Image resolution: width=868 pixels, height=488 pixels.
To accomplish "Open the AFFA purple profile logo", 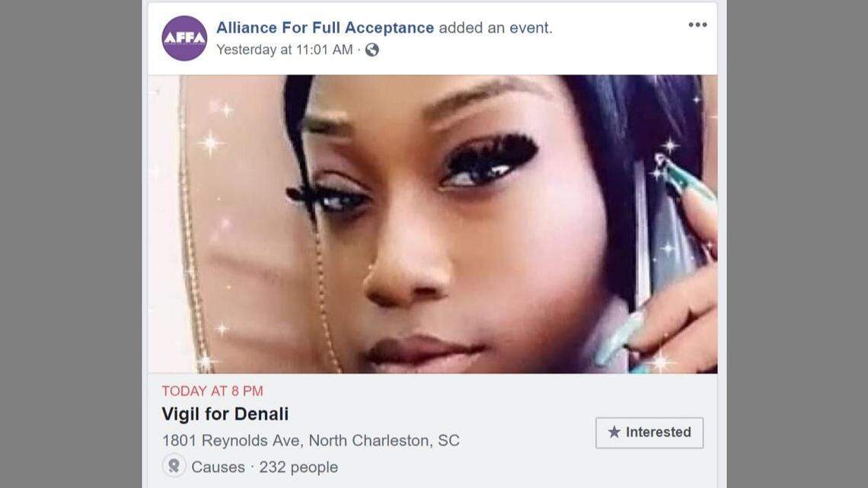I will 184,38.
